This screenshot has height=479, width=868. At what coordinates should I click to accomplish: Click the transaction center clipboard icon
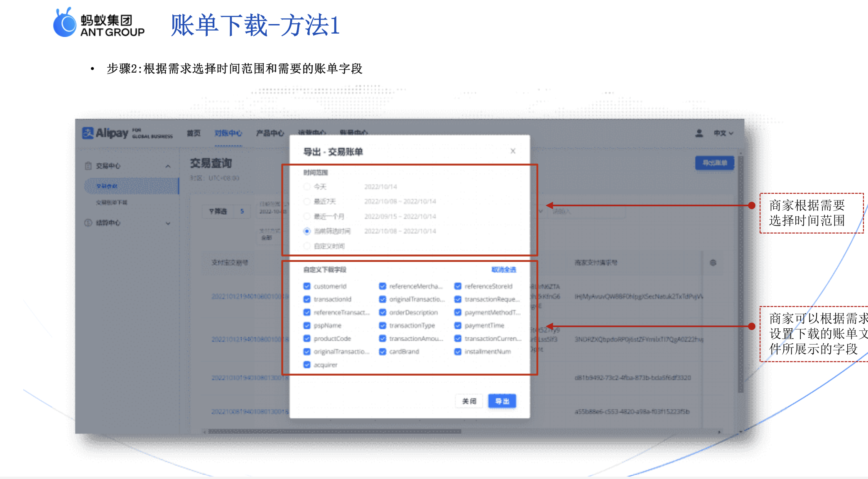point(88,166)
